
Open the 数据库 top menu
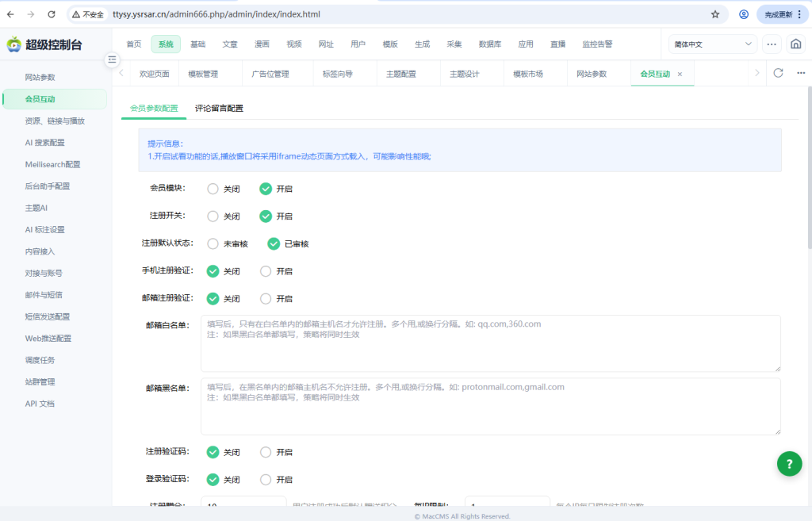(x=490, y=44)
